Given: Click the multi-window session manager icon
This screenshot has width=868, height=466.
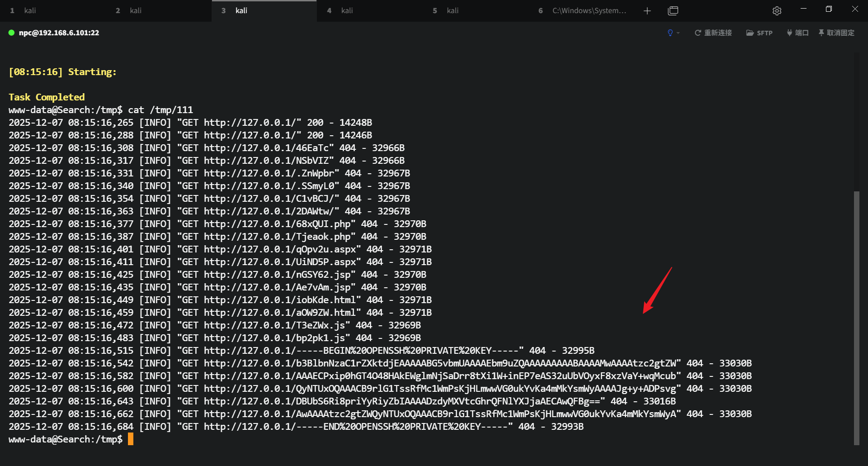Looking at the screenshot, I should point(673,11).
